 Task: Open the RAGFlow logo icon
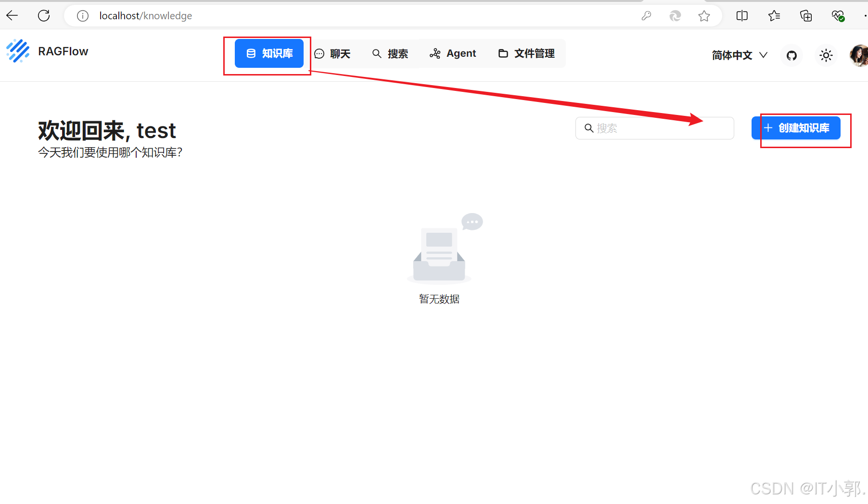click(x=18, y=50)
